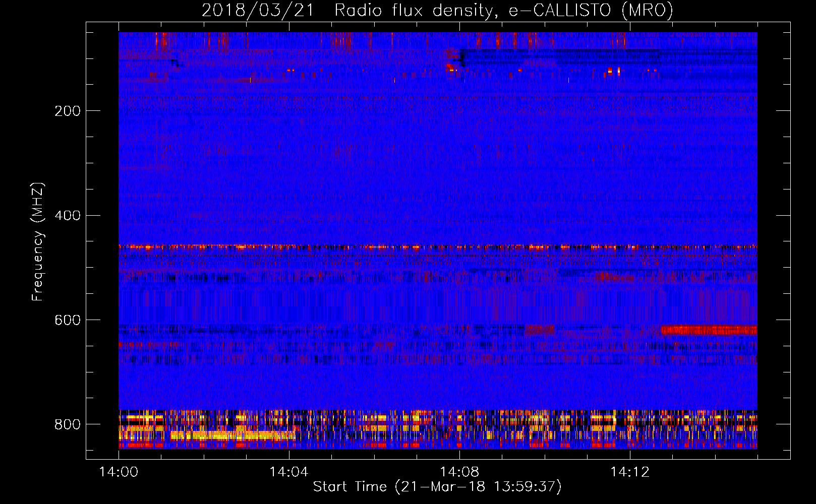Viewport: 816px width, 504px height.
Task: Click the 14:00 time tick label
Action: [119, 472]
